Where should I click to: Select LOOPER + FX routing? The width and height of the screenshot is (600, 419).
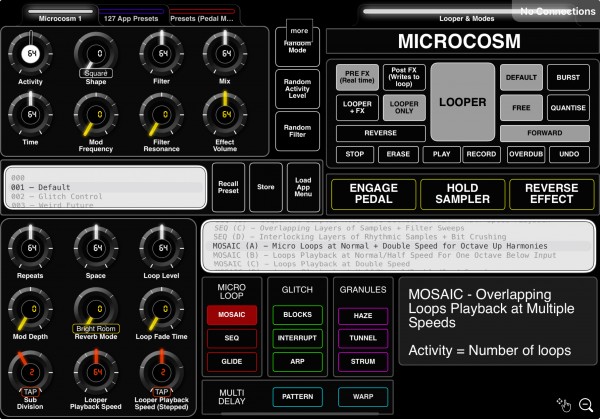click(357, 107)
